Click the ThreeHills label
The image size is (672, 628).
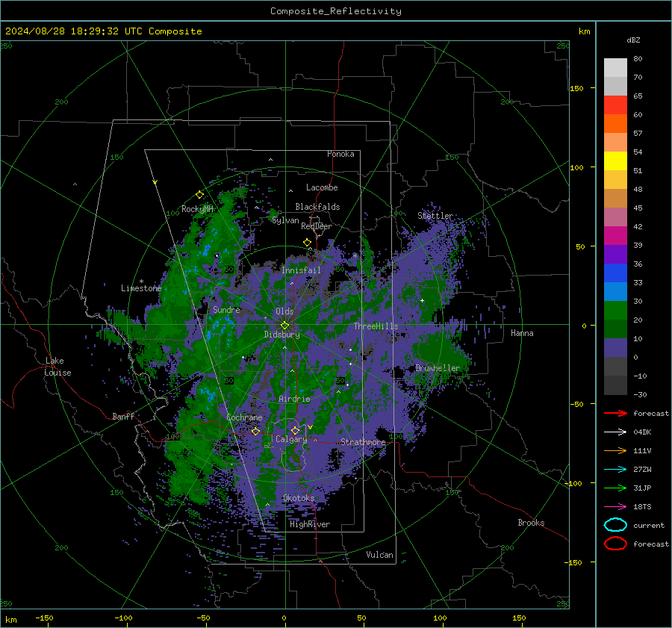point(376,326)
